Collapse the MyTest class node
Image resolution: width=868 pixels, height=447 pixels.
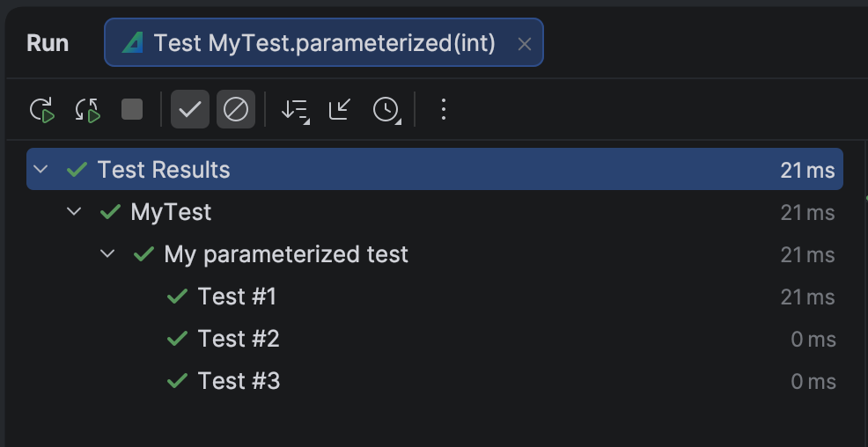pyautogui.click(x=74, y=212)
